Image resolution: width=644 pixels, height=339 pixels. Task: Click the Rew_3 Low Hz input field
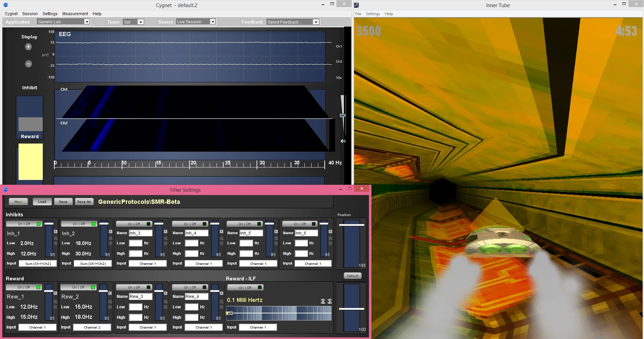click(x=136, y=307)
